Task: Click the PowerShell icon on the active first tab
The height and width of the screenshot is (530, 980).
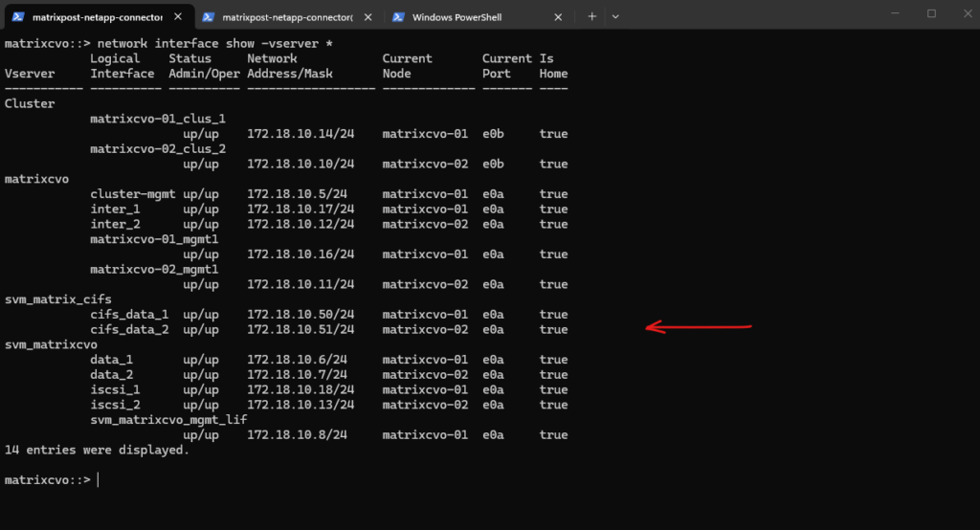Action: (x=17, y=16)
